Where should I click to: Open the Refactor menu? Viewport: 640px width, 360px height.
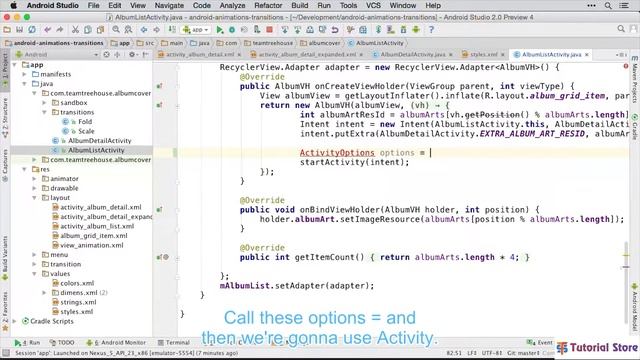click(x=268, y=5)
